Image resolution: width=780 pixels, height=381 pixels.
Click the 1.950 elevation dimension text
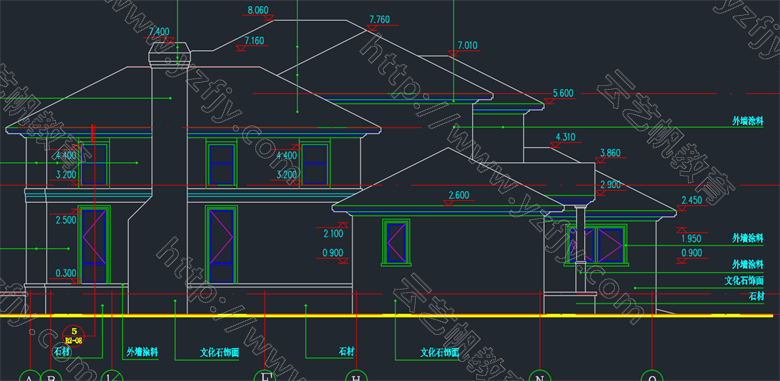click(691, 239)
